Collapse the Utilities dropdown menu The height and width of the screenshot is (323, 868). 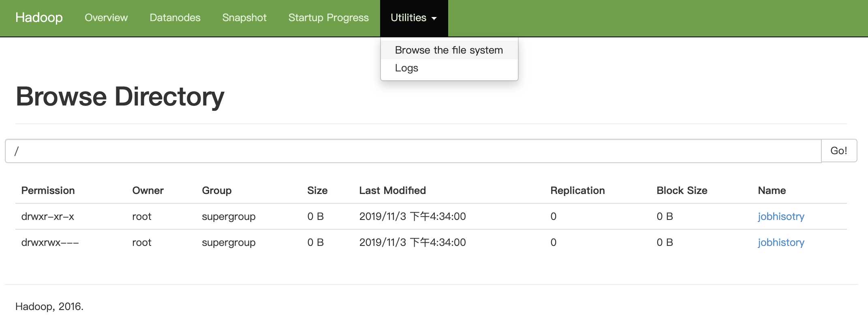coord(414,18)
